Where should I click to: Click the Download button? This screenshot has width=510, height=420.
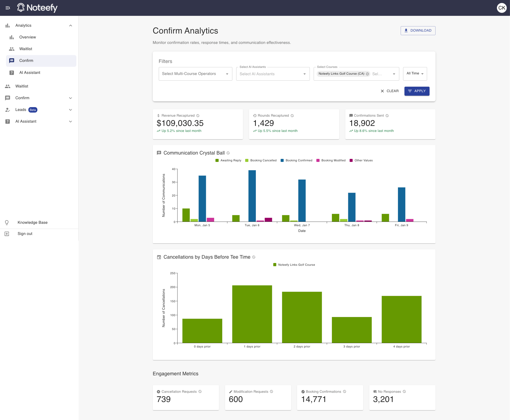[x=418, y=31]
